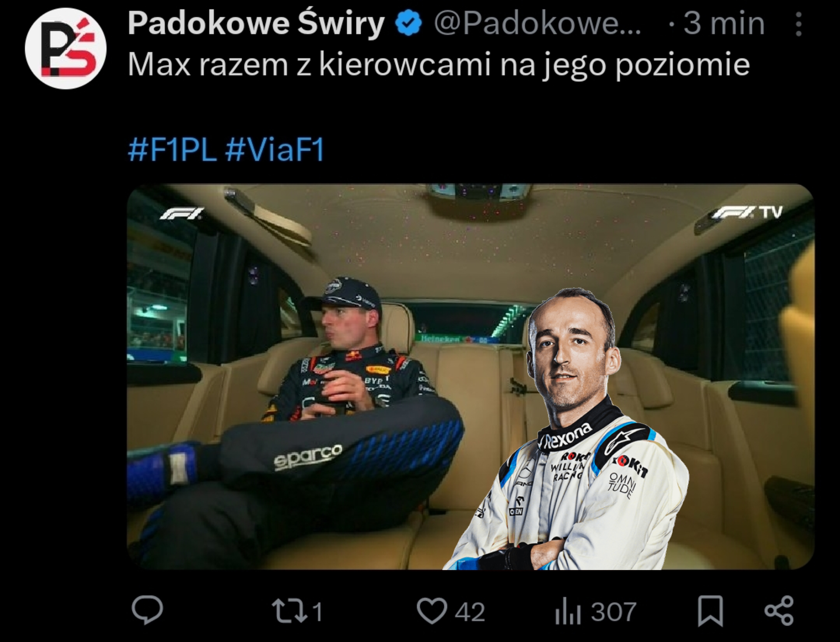Screen dimensions: 840x642
Task: Open the Padokowe Świry display name
Action: 256,24
